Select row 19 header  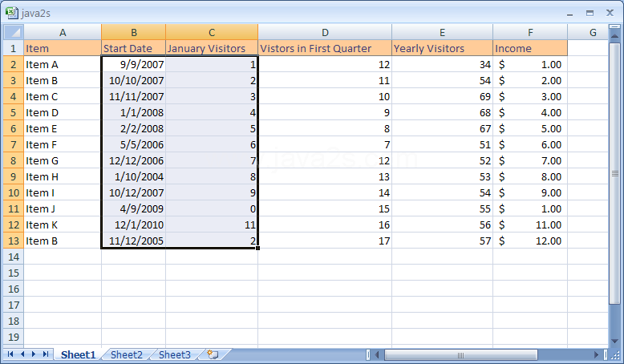tap(14, 337)
